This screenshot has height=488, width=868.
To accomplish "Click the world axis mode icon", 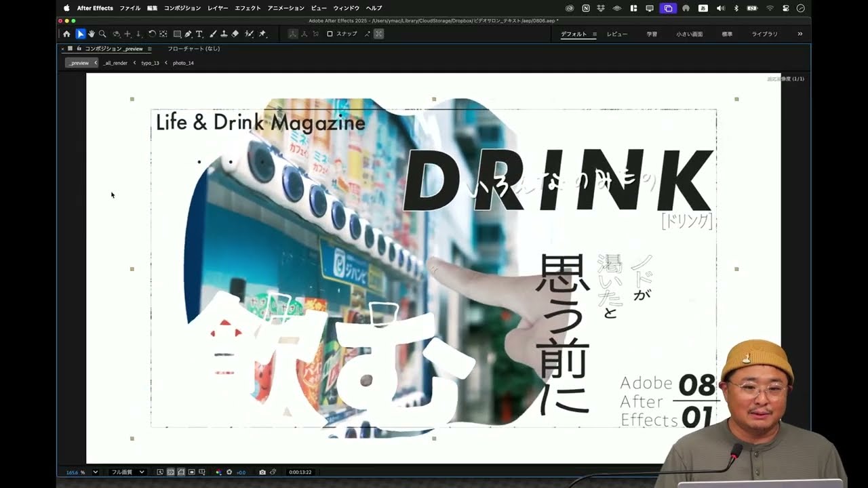I will [303, 34].
